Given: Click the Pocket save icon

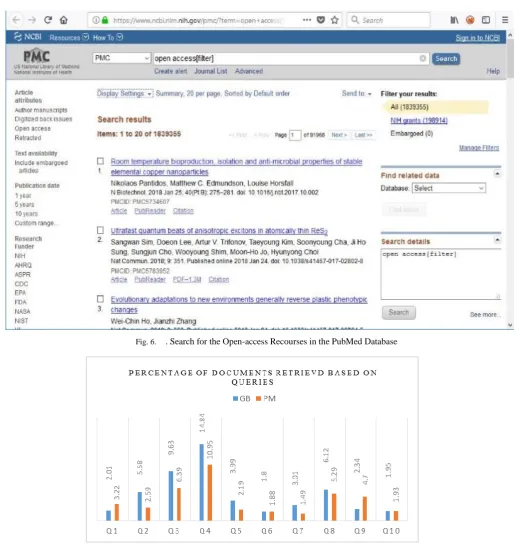Looking at the screenshot, I should (x=321, y=20).
